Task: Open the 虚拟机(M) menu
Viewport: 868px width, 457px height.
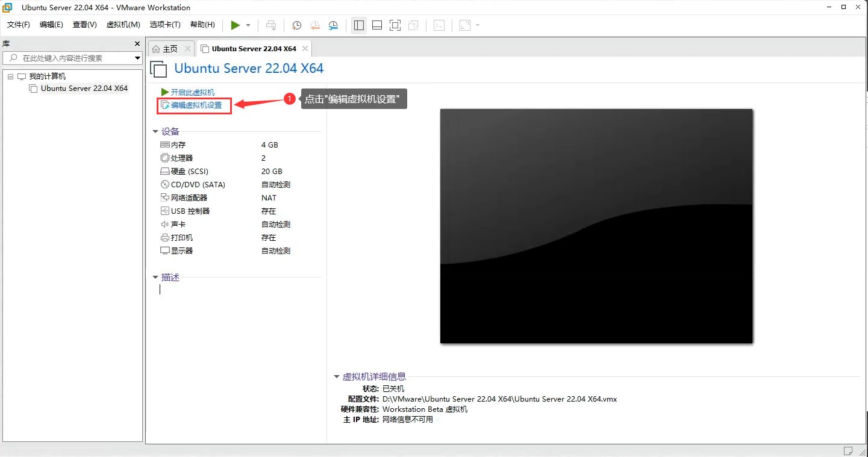Action: point(123,25)
